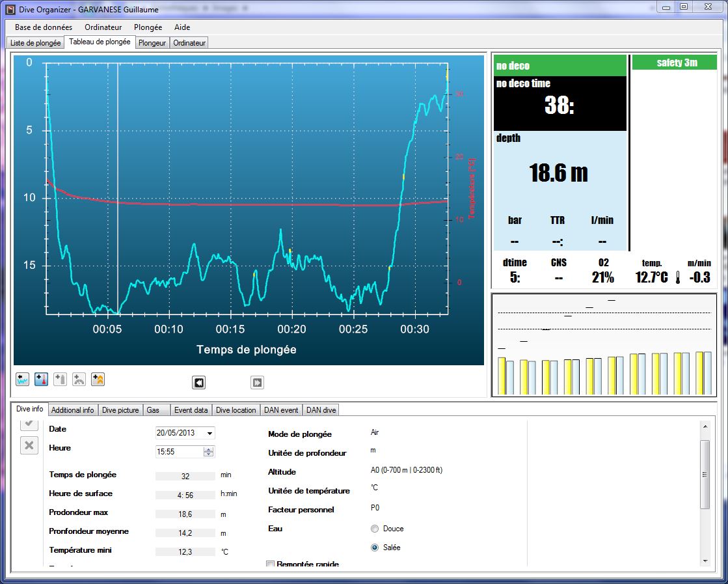Open the Base de données menu
728x584 pixels.
click(44, 27)
